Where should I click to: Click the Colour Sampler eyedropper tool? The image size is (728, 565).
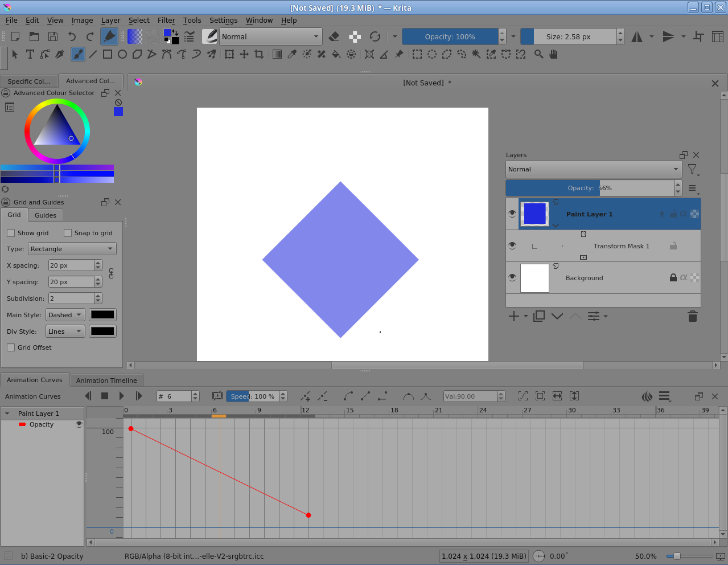pos(292,54)
